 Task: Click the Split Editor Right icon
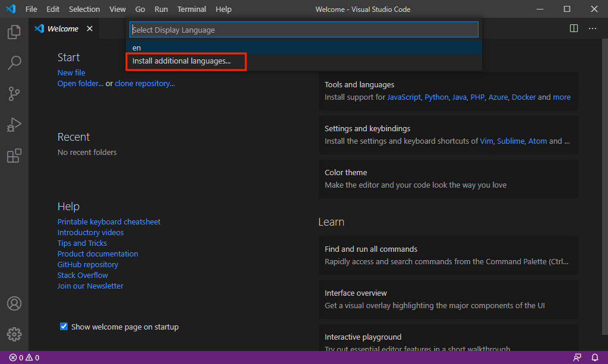click(x=574, y=29)
